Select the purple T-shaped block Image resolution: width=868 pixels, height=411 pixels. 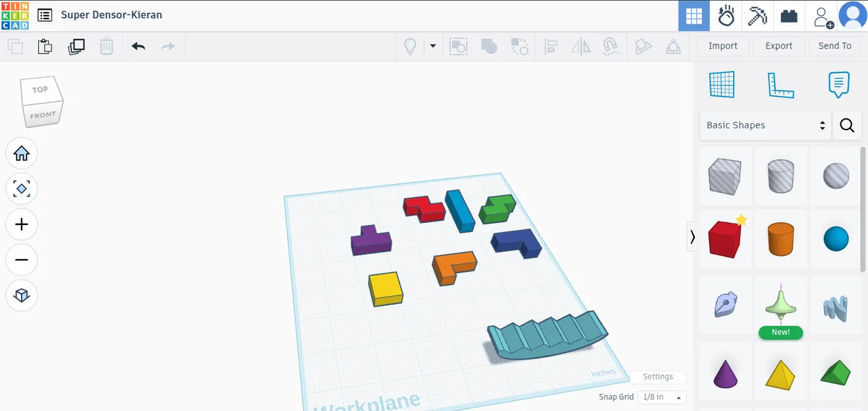tap(370, 241)
